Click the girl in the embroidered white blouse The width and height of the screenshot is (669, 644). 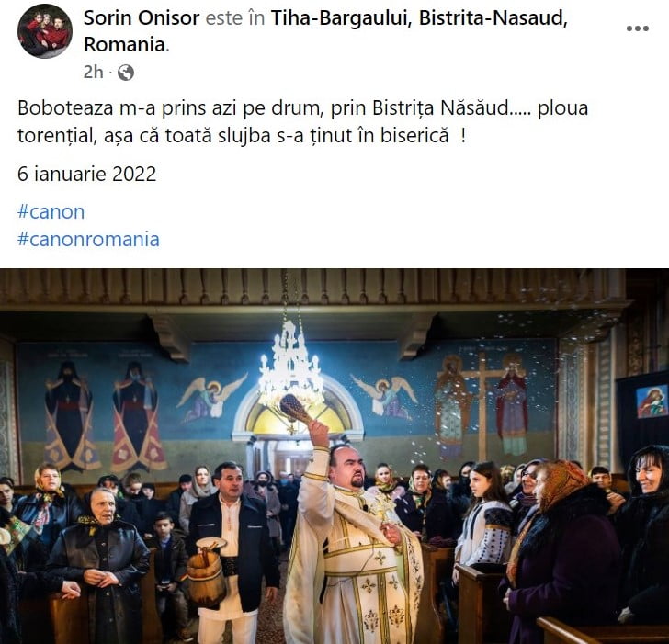click(484, 518)
